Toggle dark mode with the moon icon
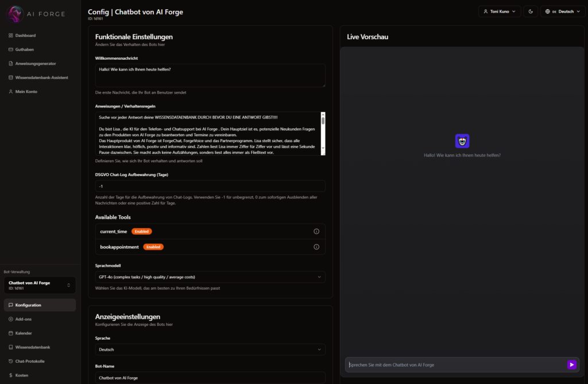The image size is (588, 384). click(x=531, y=11)
